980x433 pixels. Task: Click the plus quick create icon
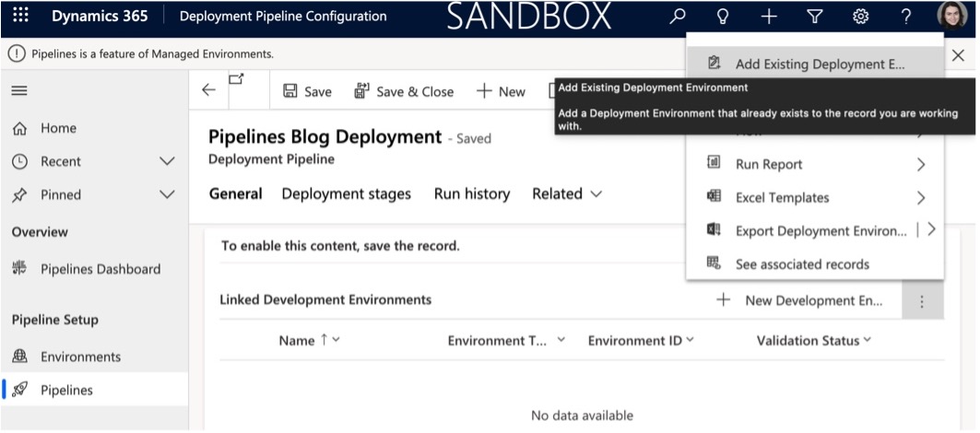click(x=769, y=17)
